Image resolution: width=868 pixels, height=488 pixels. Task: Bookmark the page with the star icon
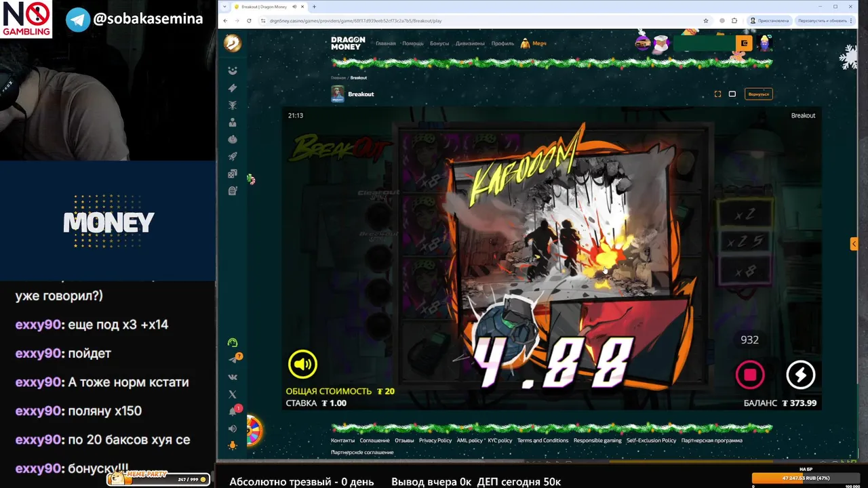click(706, 20)
